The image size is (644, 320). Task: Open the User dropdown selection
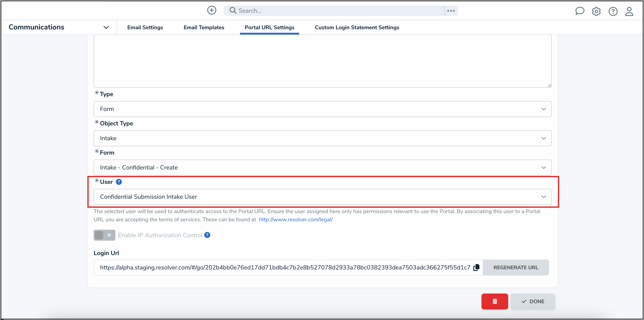(x=322, y=197)
